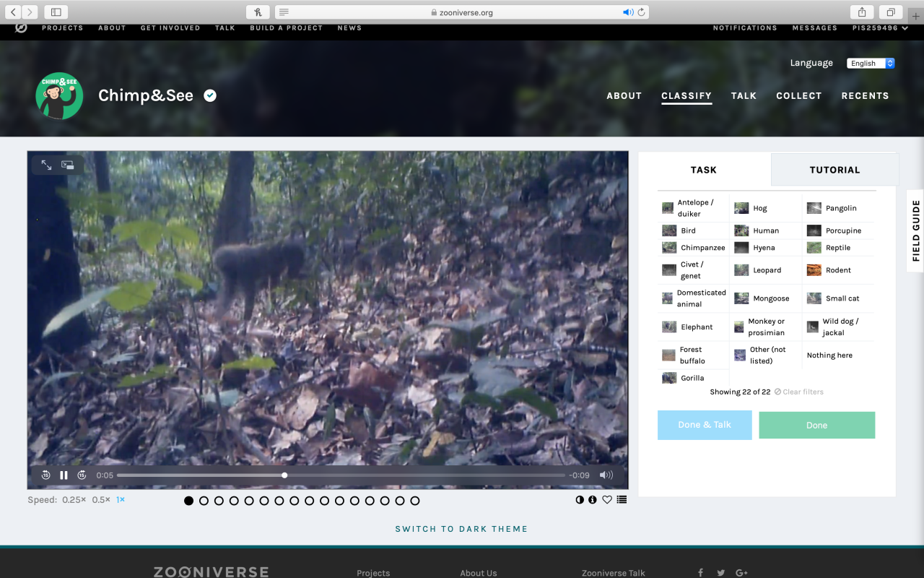Image resolution: width=924 pixels, height=578 pixels.
Task: Open Build a Project in top bar
Action: coord(286,28)
